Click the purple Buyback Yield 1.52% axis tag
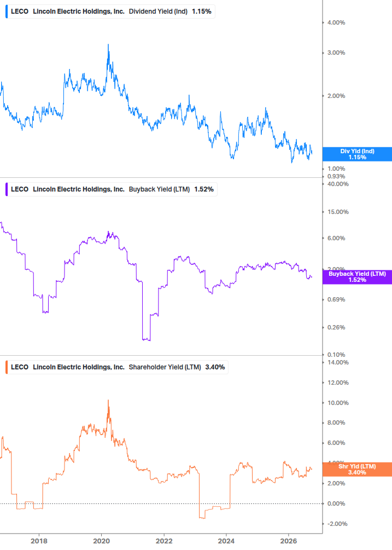 (357, 277)
